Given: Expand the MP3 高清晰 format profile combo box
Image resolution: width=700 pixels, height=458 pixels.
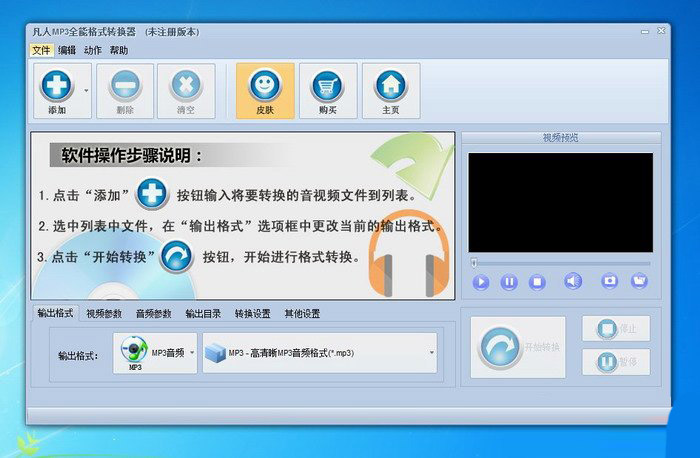Looking at the screenshot, I should (x=320, y=353).
